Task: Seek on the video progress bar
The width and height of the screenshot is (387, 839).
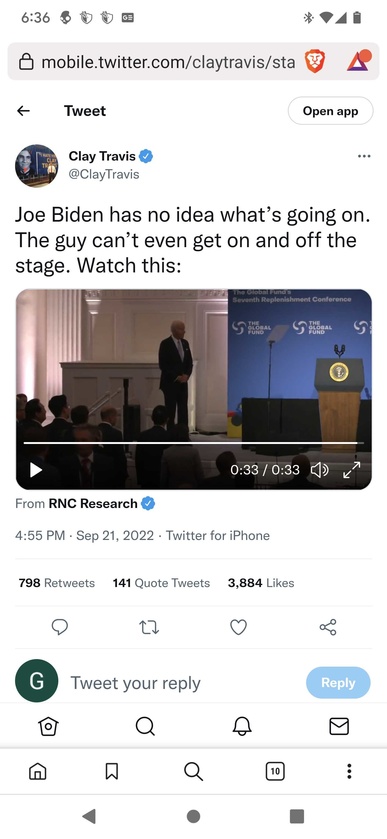Action: pos(193,443)
